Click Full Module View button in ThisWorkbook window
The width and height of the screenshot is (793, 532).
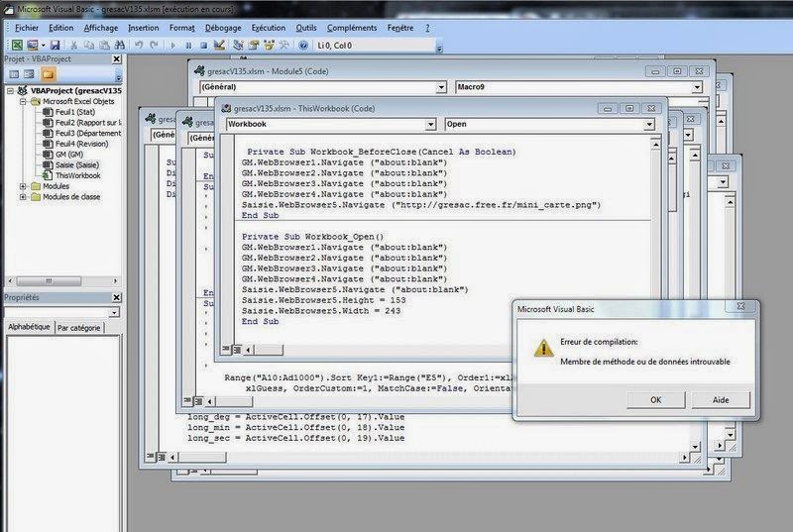pyautogui.click(x=237, y=349)
